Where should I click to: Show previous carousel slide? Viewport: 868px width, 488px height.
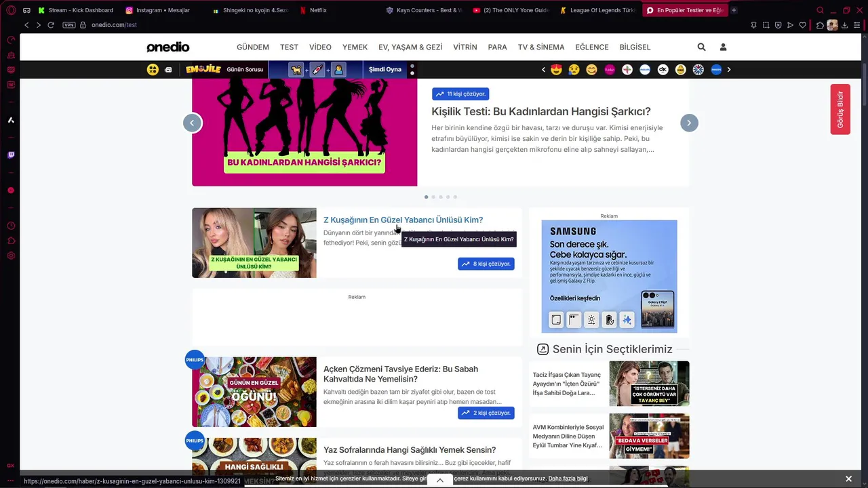193,123
